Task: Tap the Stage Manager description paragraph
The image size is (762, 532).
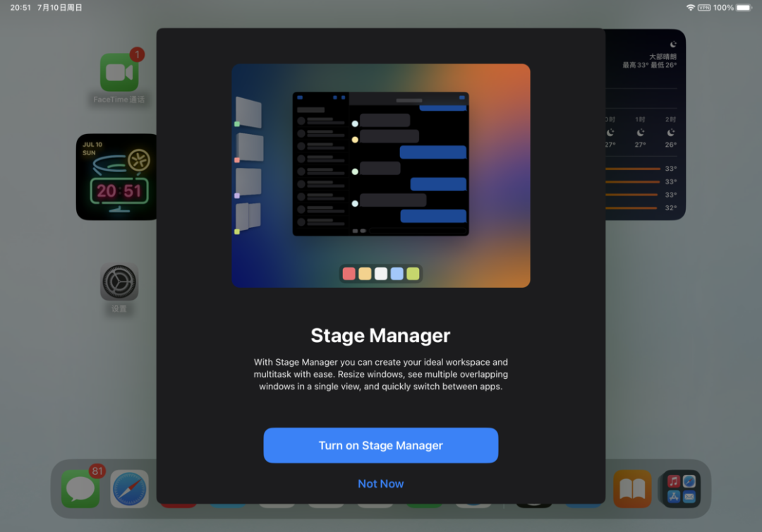Action: [x=380, y=374]
